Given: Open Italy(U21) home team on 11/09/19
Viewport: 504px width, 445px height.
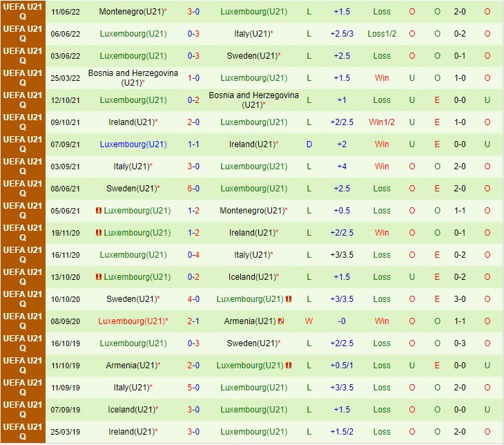Looking at the screenshot, I should coord(133,388).
